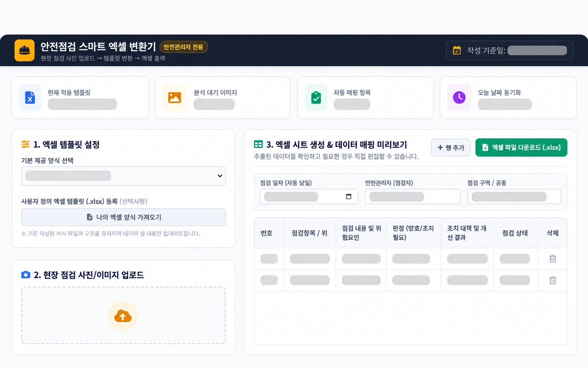This screenshot has width=588, height=368.
Task: Click the clipboard check icon in 자동 매핑 항목 card
Action: (x=316, y=98)
